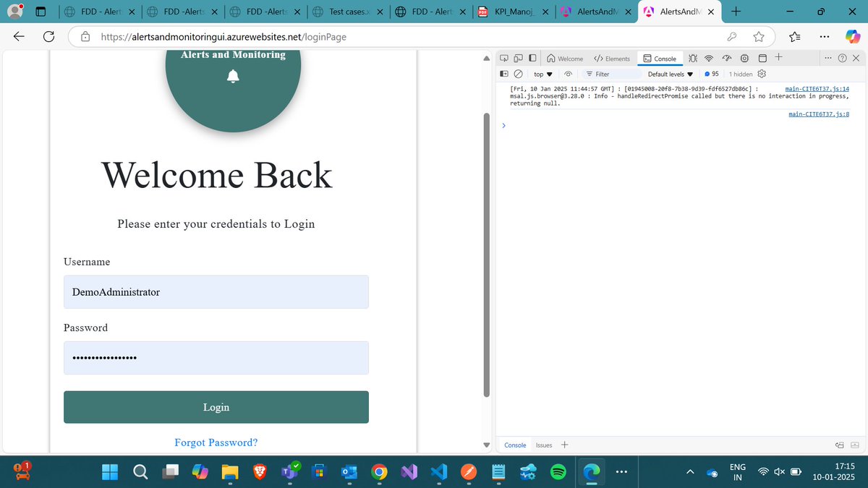Screen dimensions: 868x488
Task: Show hidden system tray icons chevron
Action: coord(690,472)
